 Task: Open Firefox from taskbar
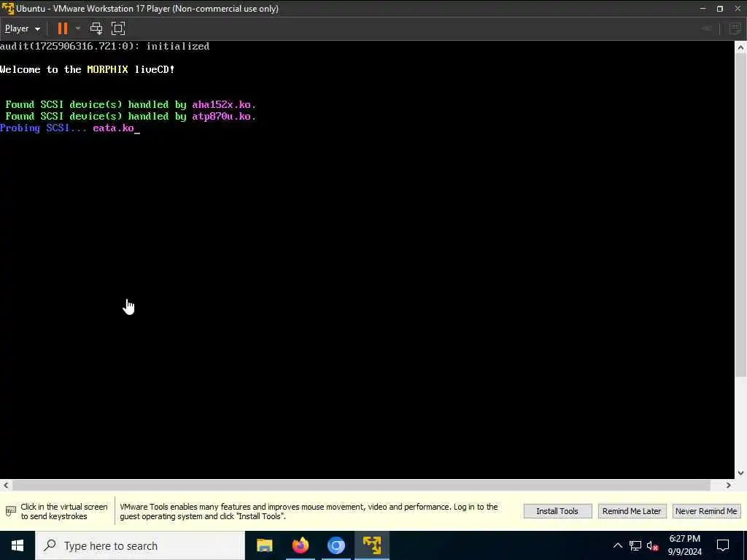tap(300, 545)
